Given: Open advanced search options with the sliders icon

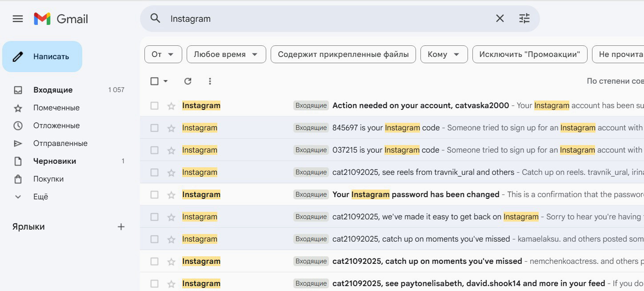Looking at the screenshot, I should pos(524,18).
